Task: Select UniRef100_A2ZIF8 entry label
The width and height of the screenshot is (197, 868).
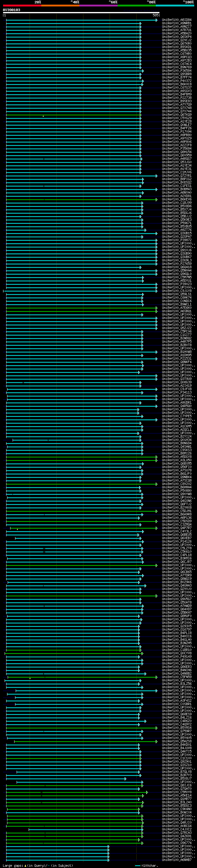Action: (176, 145)
